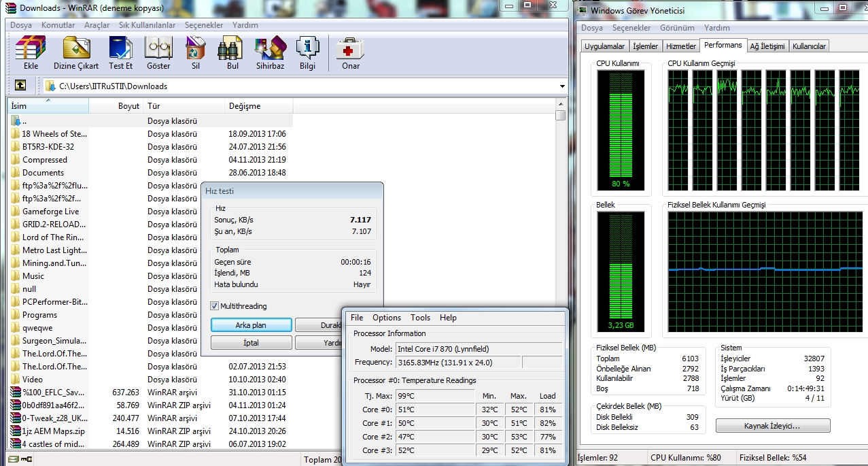This screenshot has height=466, width=868.
Task: Click the Test Et toolbar icon
Action: 120,48
